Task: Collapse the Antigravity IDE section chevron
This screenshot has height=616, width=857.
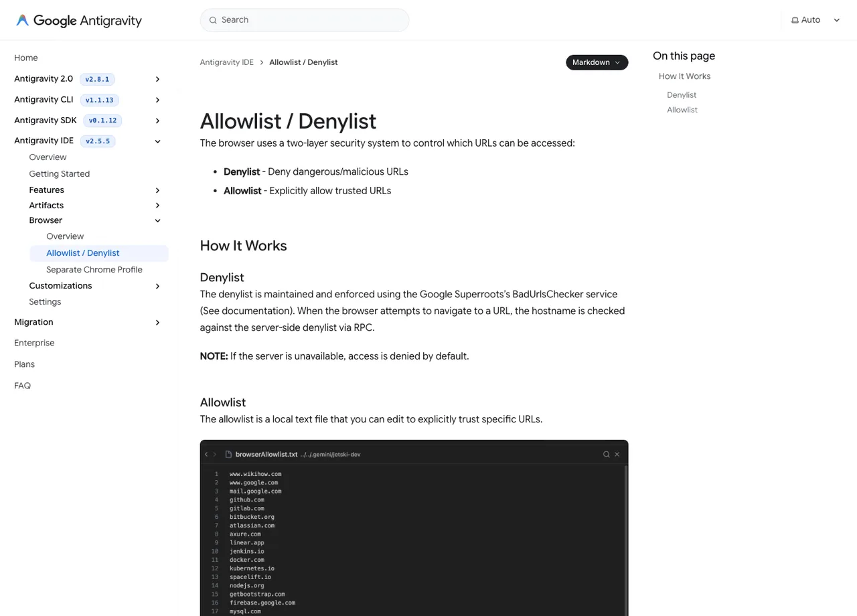Action: tap(157, 141)
